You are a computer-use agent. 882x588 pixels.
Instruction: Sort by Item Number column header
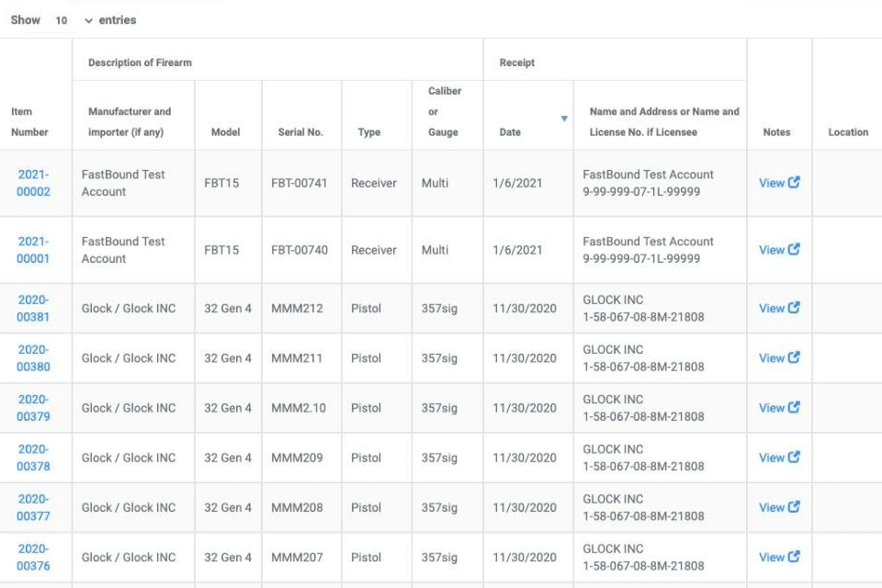tap(29, 121)
